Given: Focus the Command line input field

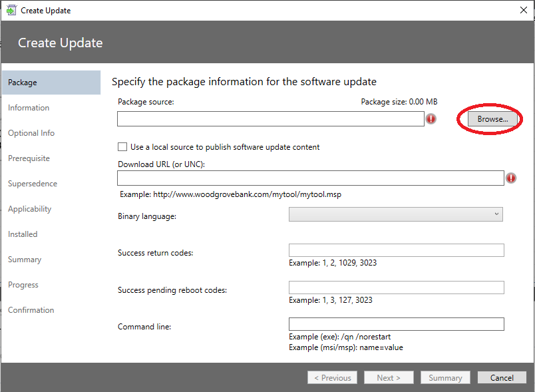Looking at the screenshot, I should [396, 324].
